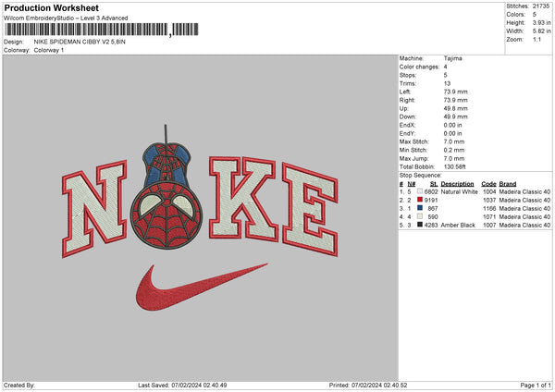This screenshot has height=392, width=555.
Task: Click the letter K in the design
Action: pos(242,199)
